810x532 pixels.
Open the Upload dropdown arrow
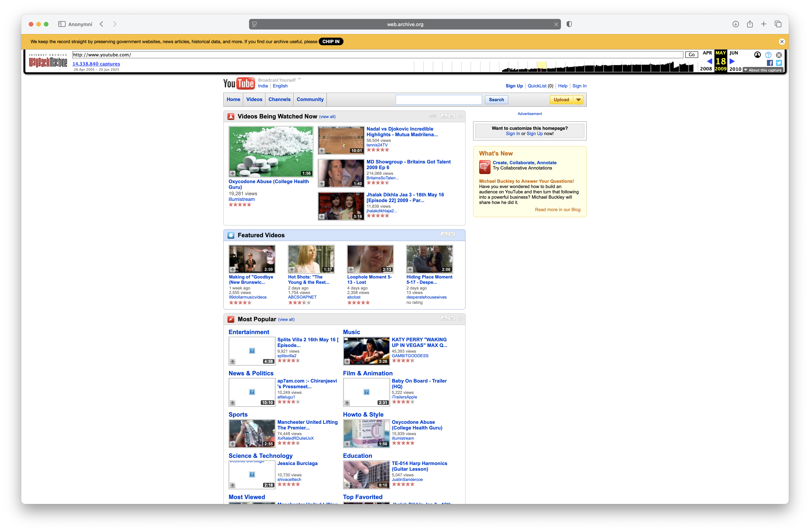[578, 100]
